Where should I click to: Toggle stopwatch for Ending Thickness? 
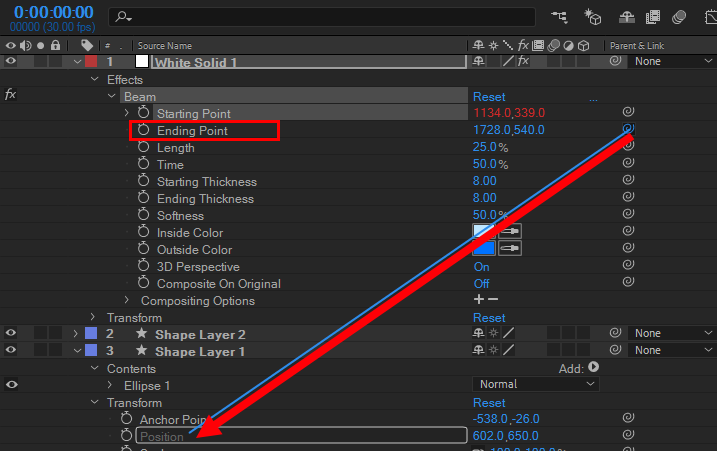coord(143,198)
